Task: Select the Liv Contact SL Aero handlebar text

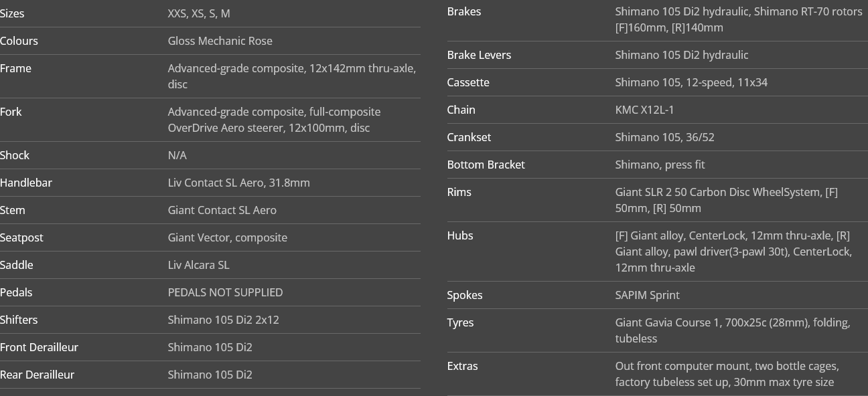Action: coord(239,183)
